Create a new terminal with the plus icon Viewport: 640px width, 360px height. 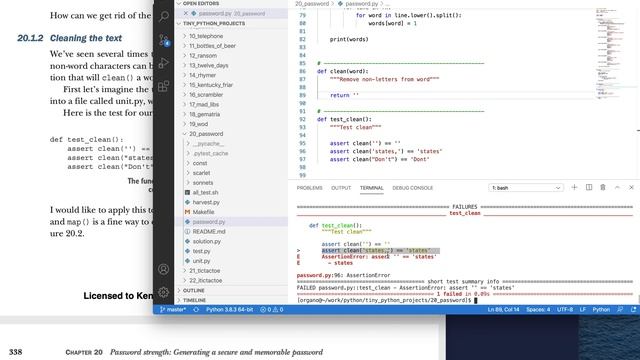pyautogui.click(x=574, y=187)
